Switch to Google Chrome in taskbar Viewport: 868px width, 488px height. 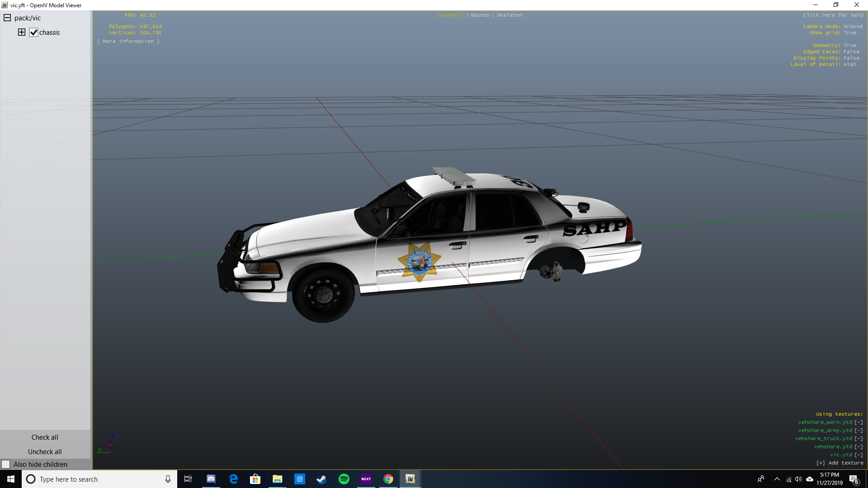coord(388,479)
